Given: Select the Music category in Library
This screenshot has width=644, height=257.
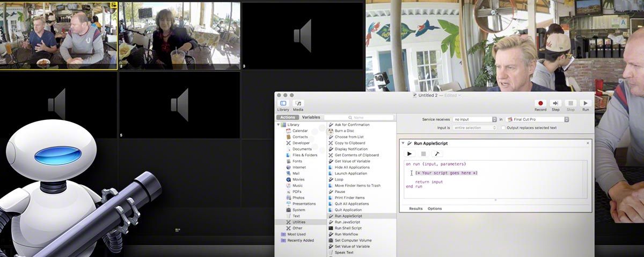Looking at the screenshot, I should (294, 185).
